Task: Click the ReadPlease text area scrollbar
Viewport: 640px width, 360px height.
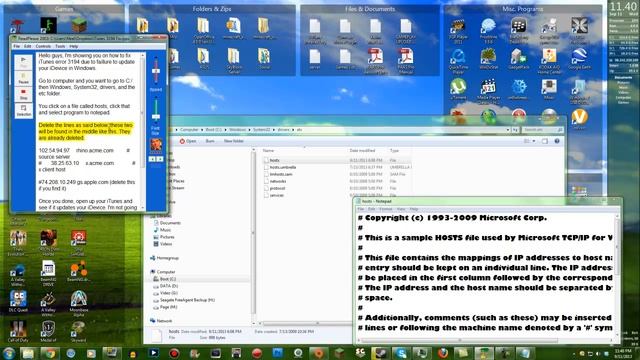Action: coord(143,131)
